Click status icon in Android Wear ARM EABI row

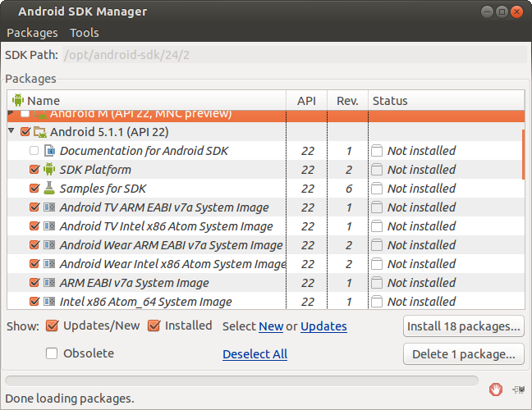(x=377, y=244)
